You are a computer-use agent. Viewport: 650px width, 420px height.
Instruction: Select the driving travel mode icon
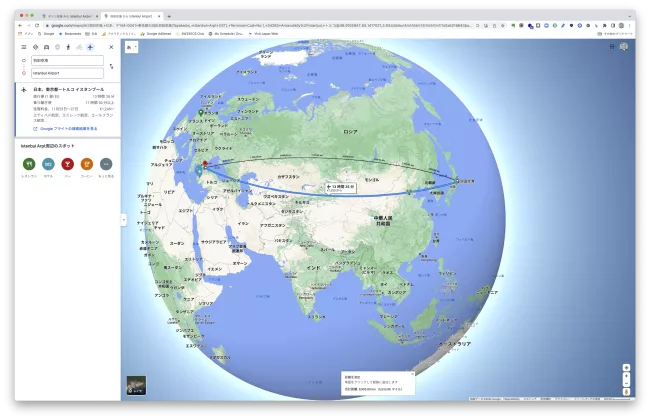click(46, 47)
